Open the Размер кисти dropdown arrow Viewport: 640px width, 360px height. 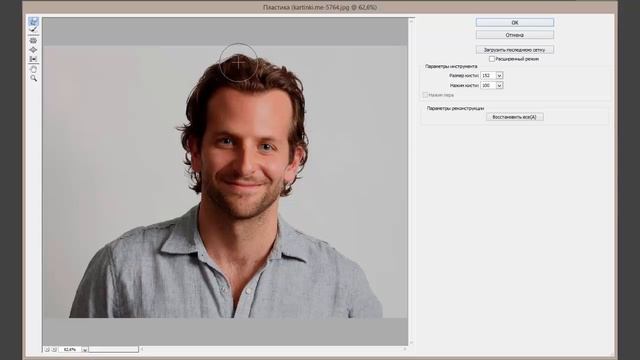[499, 76]
